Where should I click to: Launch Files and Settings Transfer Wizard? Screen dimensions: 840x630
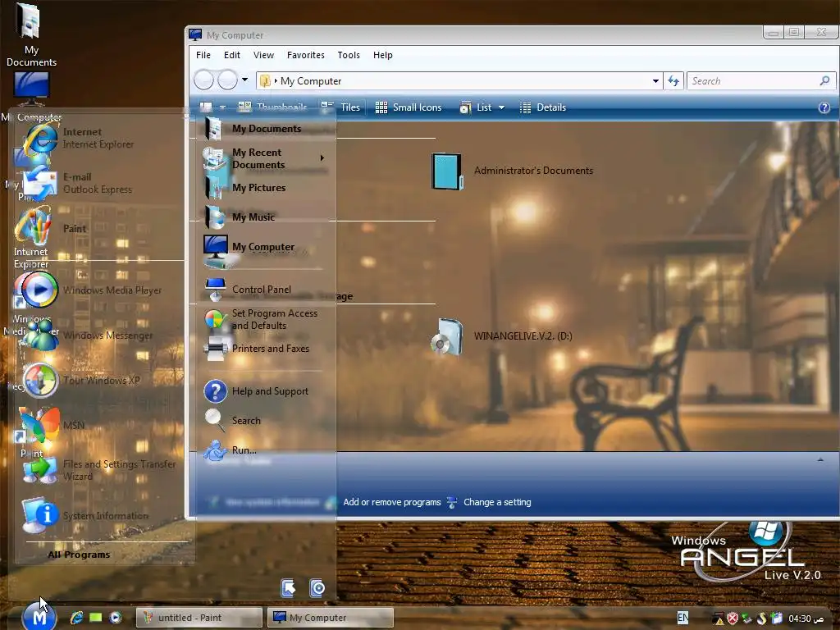(x=99, y=470)
